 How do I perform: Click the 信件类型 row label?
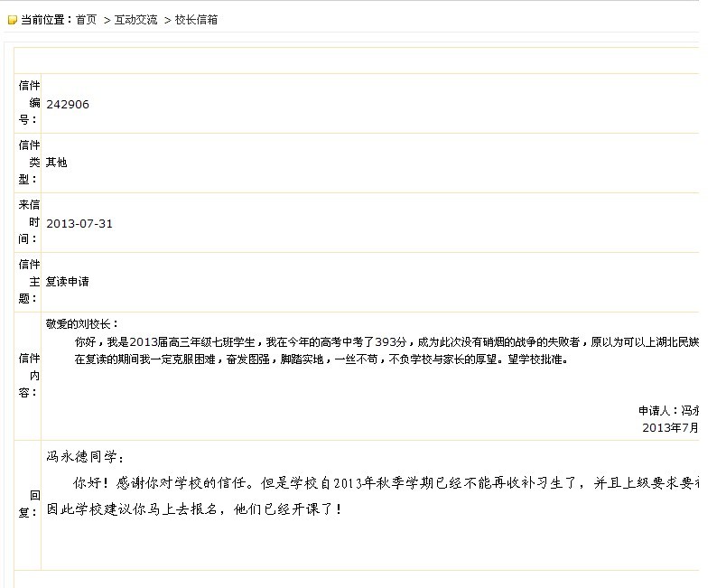(x=29, y=162)
